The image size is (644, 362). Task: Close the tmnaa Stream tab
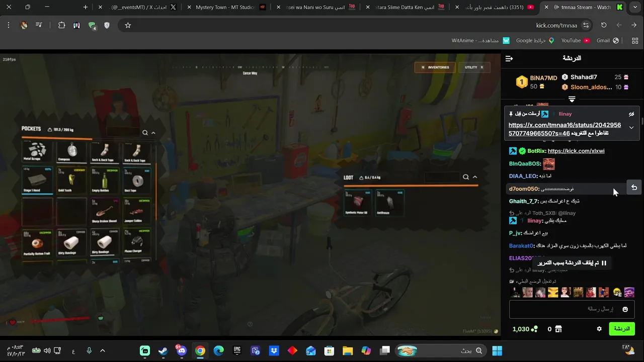546,7
